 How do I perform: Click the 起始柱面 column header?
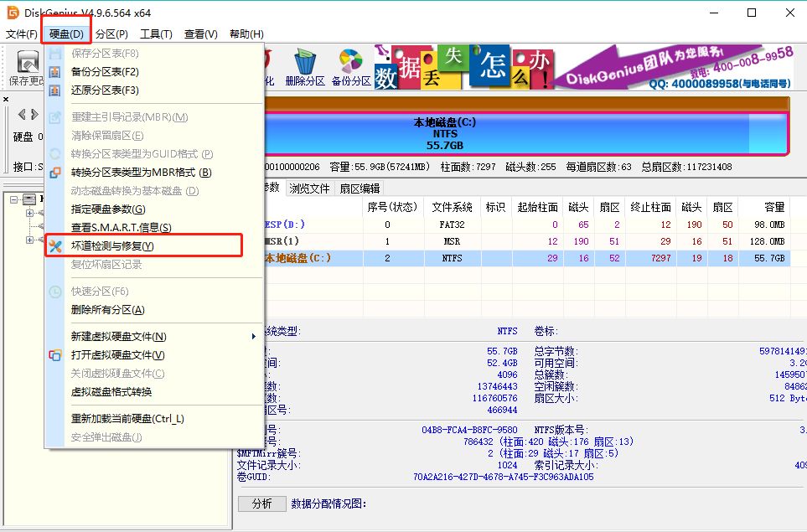(537, 207)
